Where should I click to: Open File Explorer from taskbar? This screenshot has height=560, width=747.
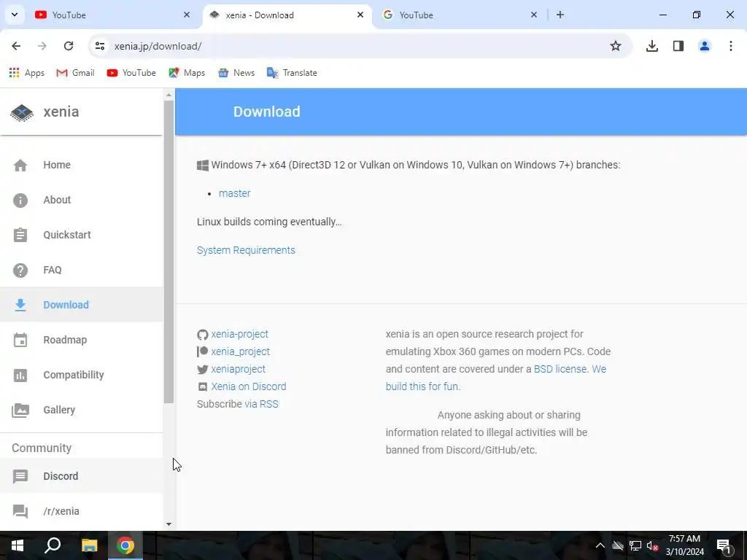(89, 545)
